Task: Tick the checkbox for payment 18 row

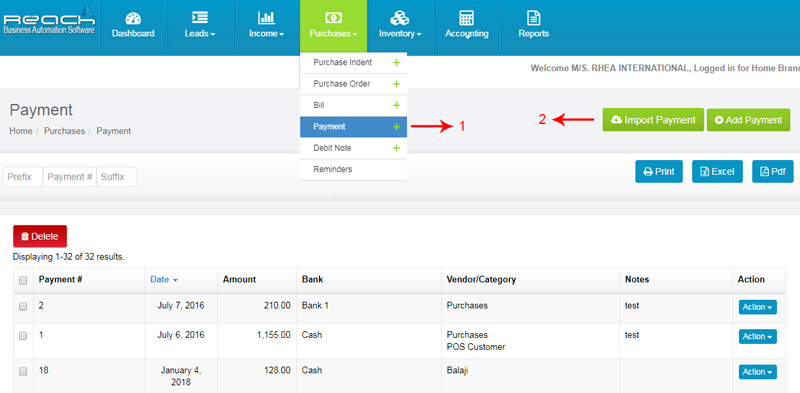Action: point(23,372)
